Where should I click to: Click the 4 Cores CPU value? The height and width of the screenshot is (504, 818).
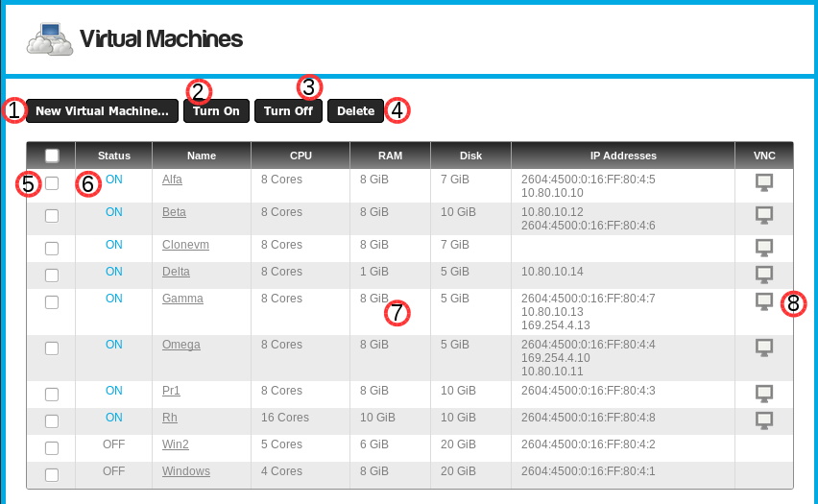tap(281, 471)
